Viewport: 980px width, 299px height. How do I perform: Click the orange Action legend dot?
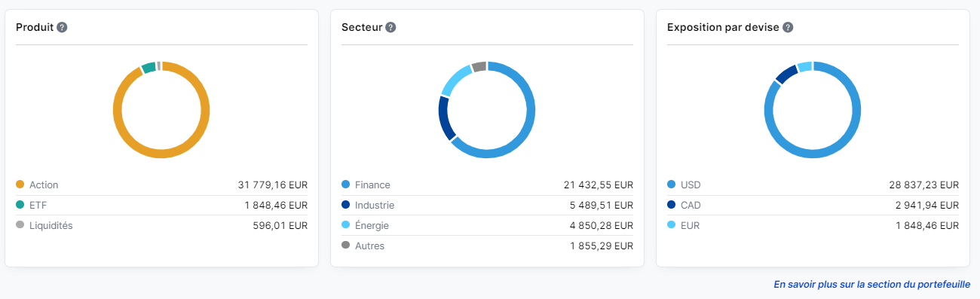pyautogui.click(x=20, y=185)
